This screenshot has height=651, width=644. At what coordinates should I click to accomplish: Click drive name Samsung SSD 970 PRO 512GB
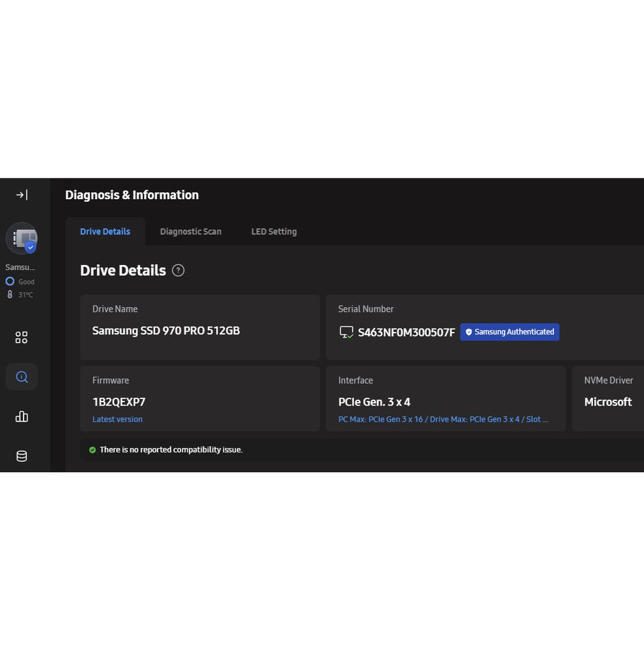166,331
